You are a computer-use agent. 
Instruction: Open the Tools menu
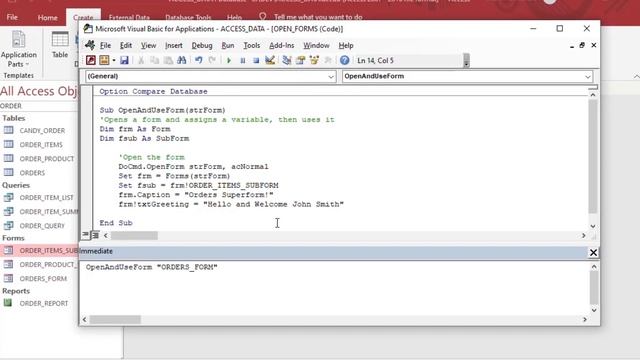pyautogui.click(x=251, y=45)
